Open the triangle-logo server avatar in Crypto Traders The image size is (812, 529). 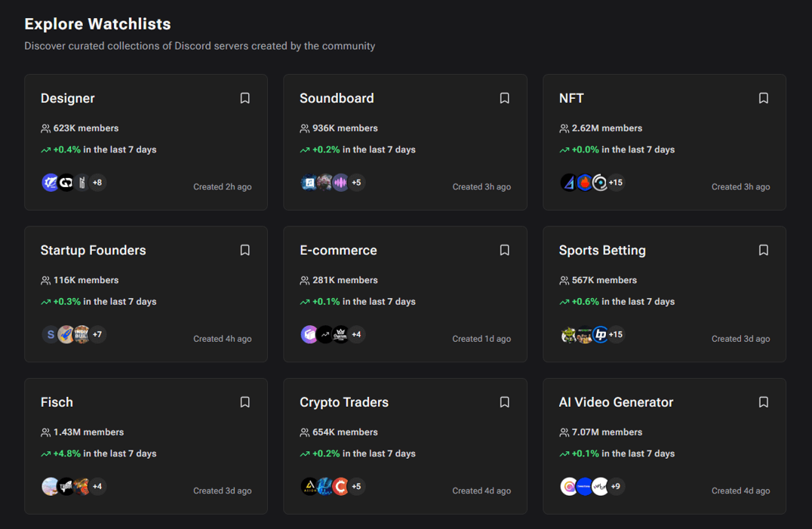[310, 486]
